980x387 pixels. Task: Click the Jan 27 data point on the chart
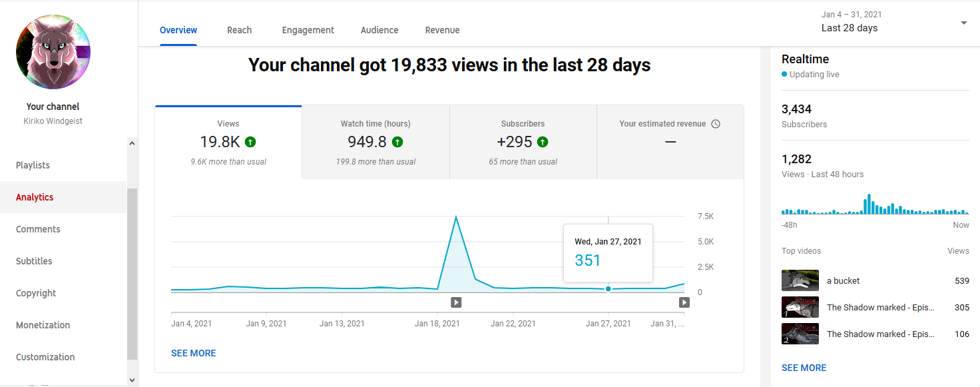(x=608, y=289)
